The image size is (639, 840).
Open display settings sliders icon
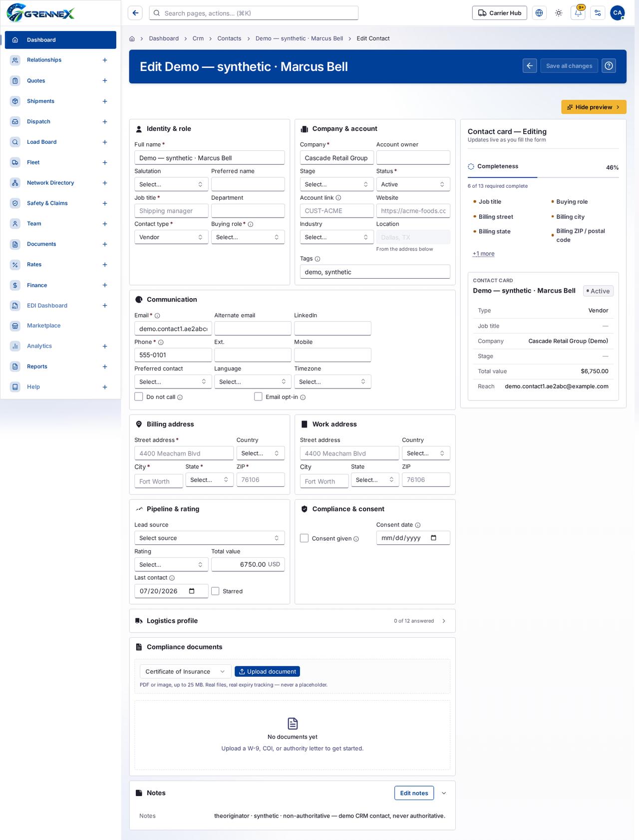pos(598,13)
